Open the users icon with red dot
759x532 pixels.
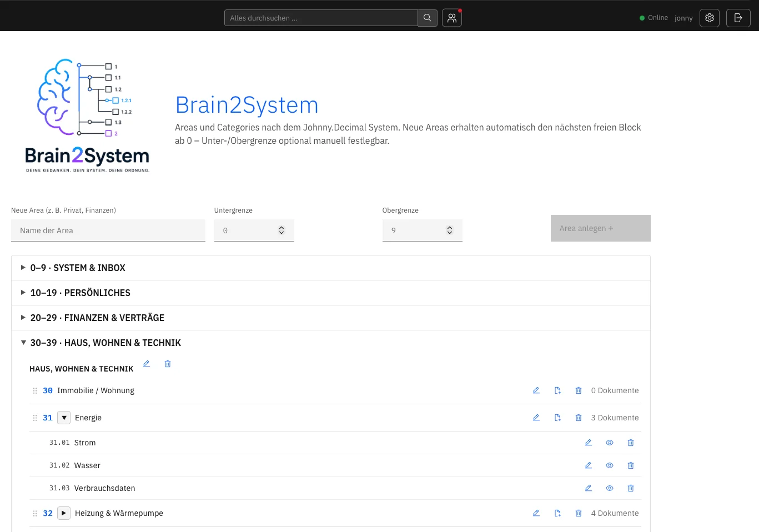tap(452, 18)
